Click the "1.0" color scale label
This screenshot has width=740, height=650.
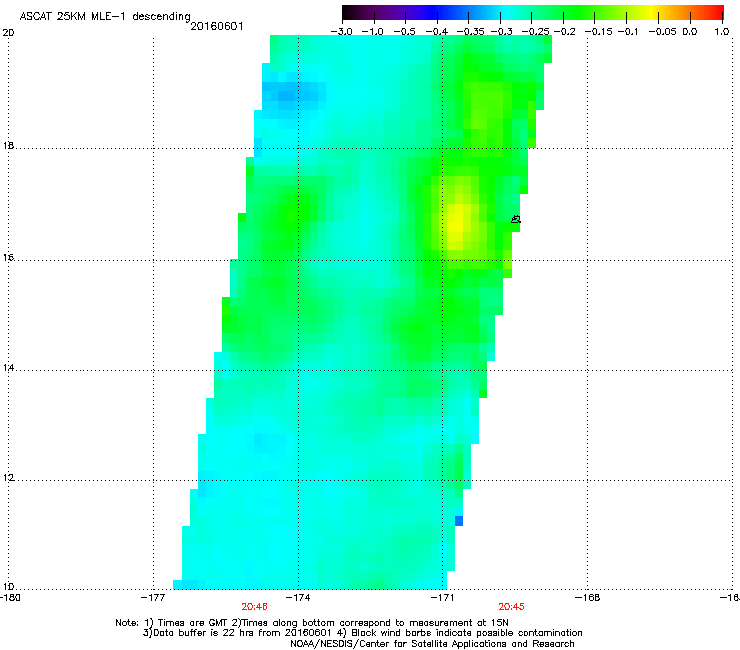tap(722, 32)
